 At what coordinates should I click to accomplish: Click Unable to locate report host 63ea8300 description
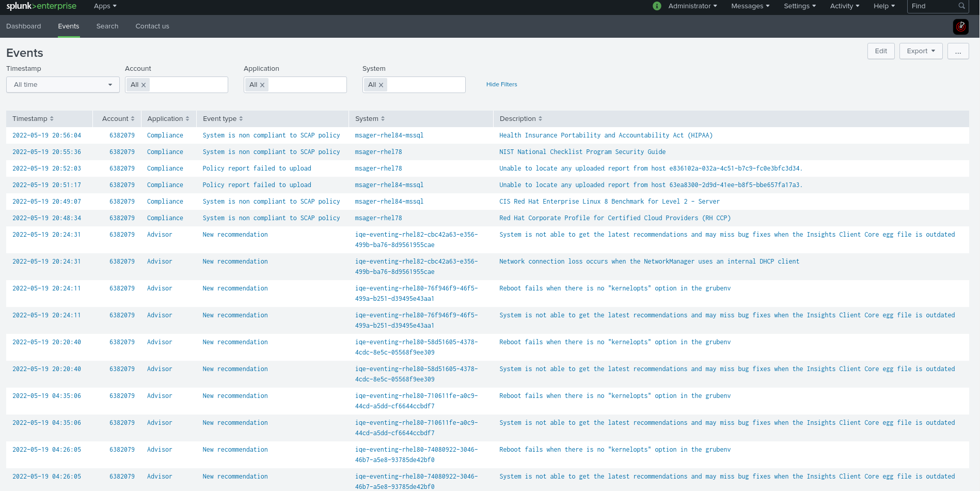tap(651, 185)
